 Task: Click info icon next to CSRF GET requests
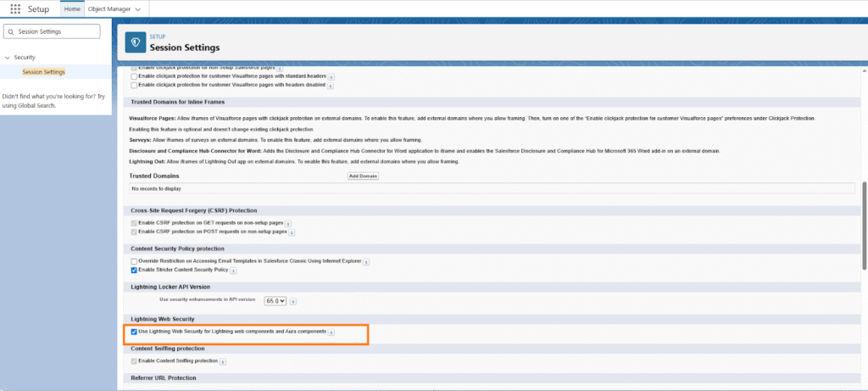click(288, 222)
